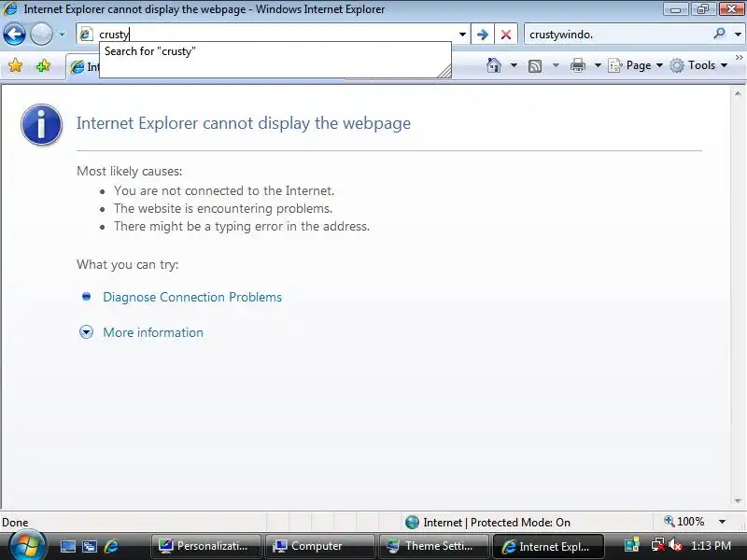Open the Home button dropdown arrow
The image size is (747, 560).
pyautogui.click(x=514, y=65)
